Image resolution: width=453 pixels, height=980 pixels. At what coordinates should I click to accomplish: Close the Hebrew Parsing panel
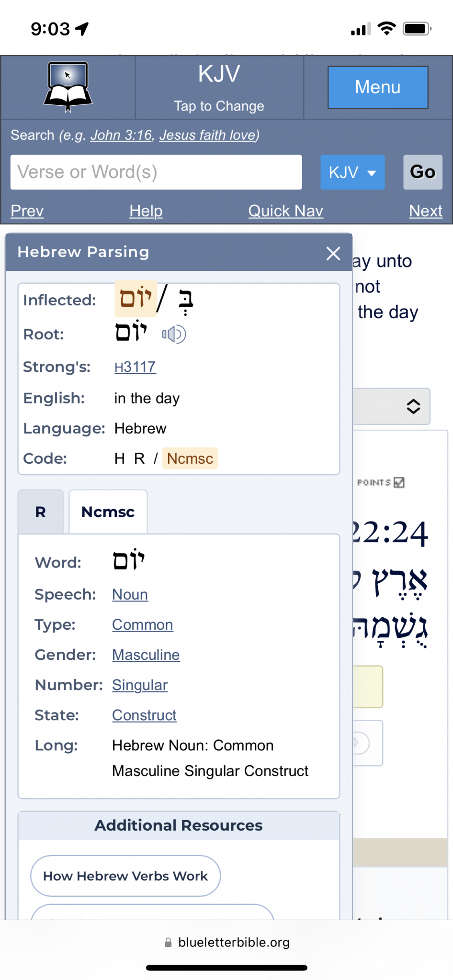(x=333, y=253)
